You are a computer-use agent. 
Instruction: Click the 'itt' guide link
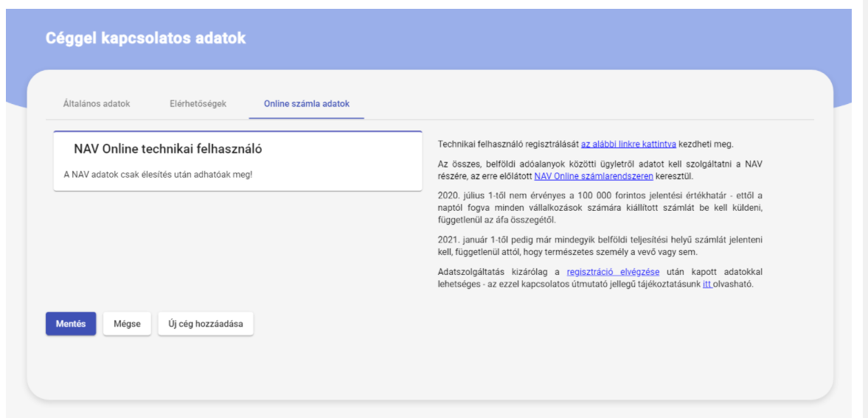click(x=707, y=285)
